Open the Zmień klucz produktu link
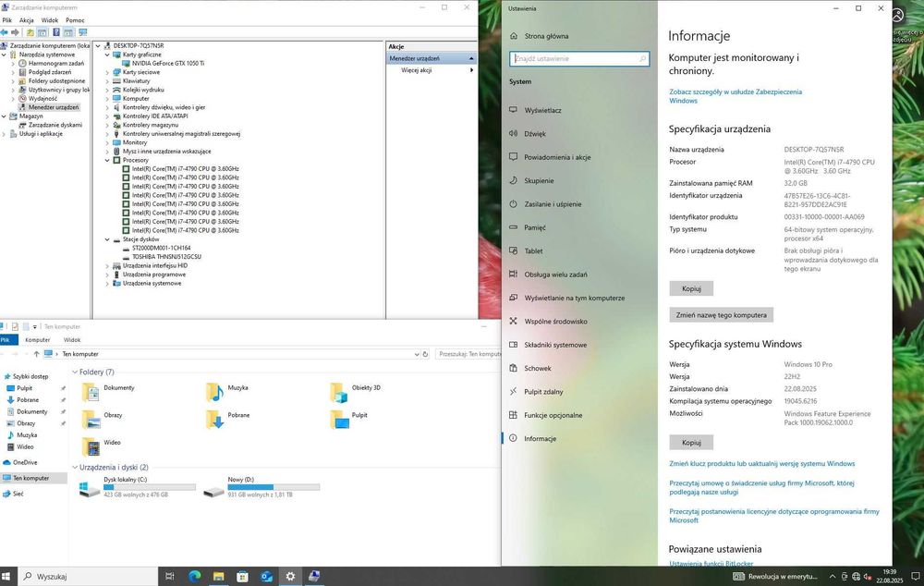The width and height of the screenshot is (924, 586). click(761, 464)
